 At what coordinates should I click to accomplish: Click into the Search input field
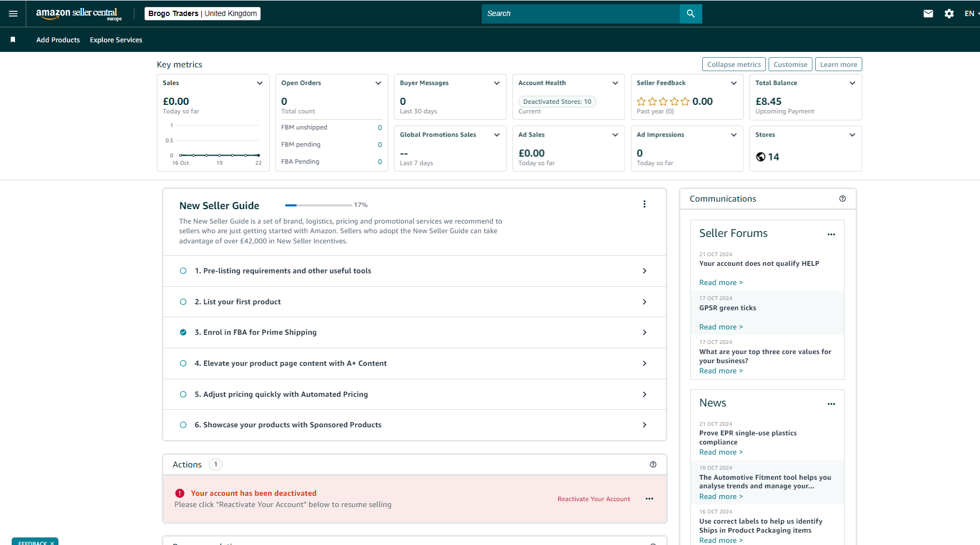click(x=581, y=13)
